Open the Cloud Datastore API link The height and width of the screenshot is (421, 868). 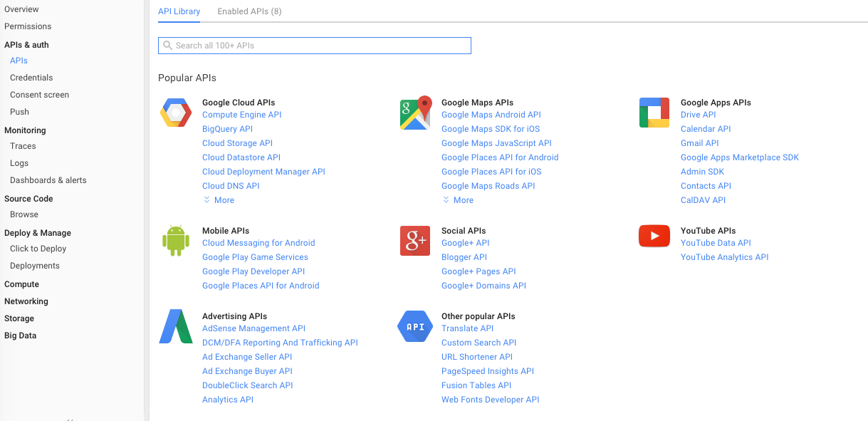pyautogui.click(x=241, y=157)
